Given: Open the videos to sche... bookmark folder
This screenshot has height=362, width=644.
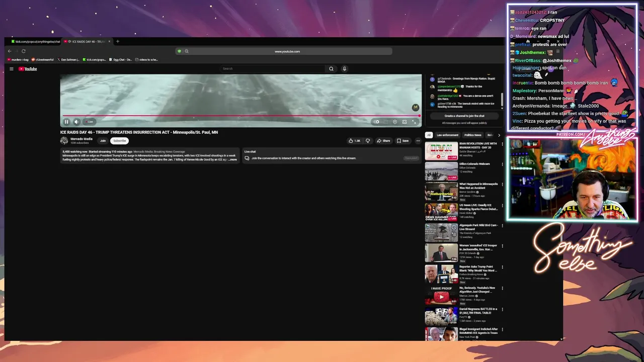Looking at the screenshot, I should pyautogui.click(x=146, y=60).
